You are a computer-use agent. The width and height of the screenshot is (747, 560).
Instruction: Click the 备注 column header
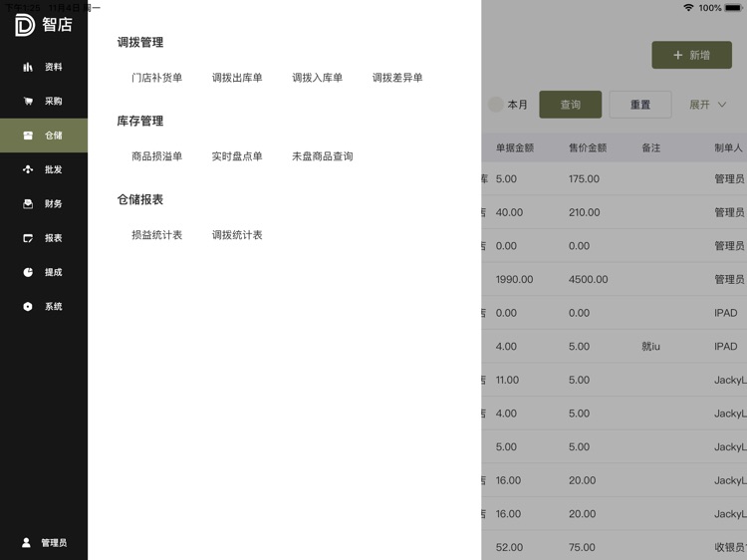[650, 147]
